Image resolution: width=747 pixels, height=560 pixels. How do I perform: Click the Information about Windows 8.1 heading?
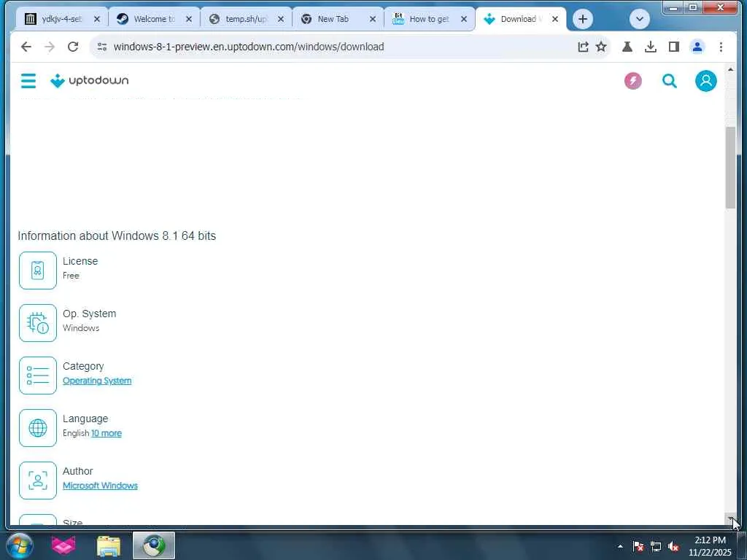[117, 236]
